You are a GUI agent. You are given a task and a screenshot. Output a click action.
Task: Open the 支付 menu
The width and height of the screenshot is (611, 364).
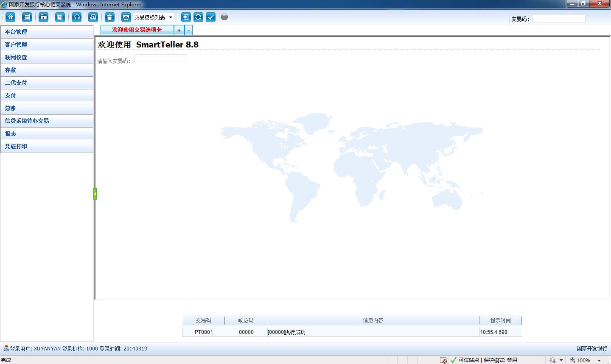[47, 95]
